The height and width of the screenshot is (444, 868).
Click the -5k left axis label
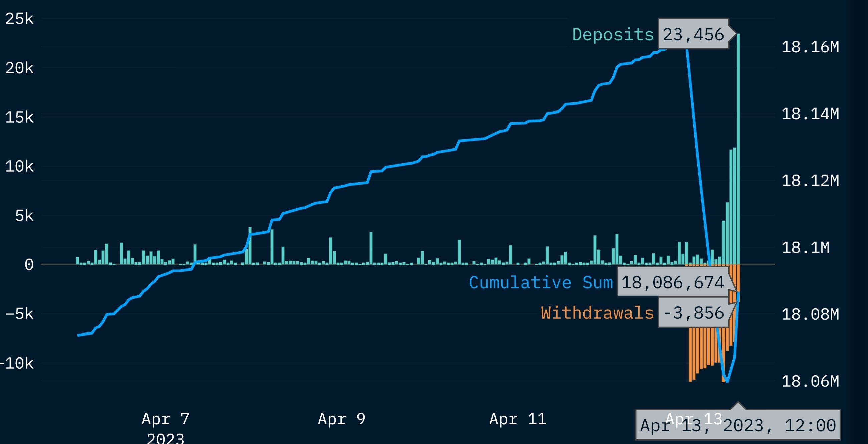click(x=20, y=314)
